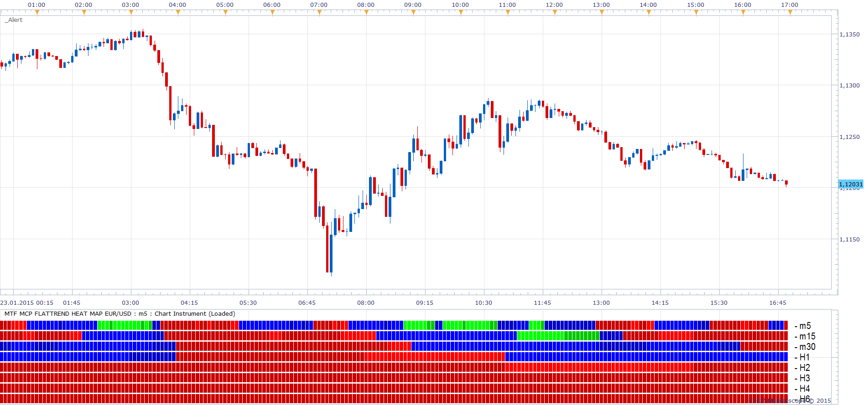Click the 15:30 time axis label
Viewport: 868px width, 405px height.
(x=719, y=302)
